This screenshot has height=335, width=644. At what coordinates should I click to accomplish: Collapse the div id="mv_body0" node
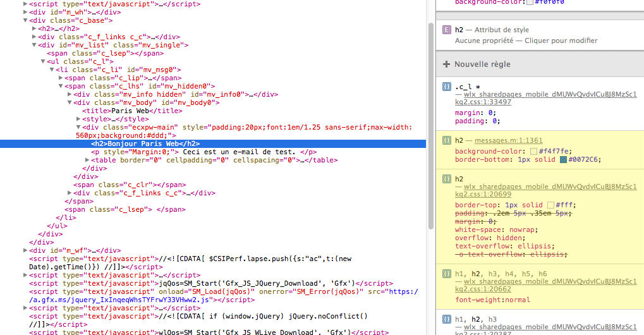(70, 102)
